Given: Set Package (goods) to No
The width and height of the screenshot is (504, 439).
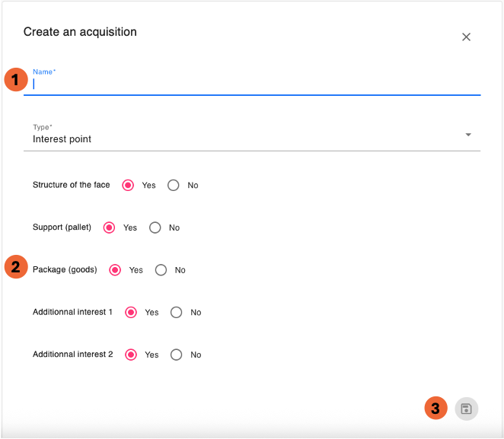Looking at the screenshot, I should (x=161, y=270).
